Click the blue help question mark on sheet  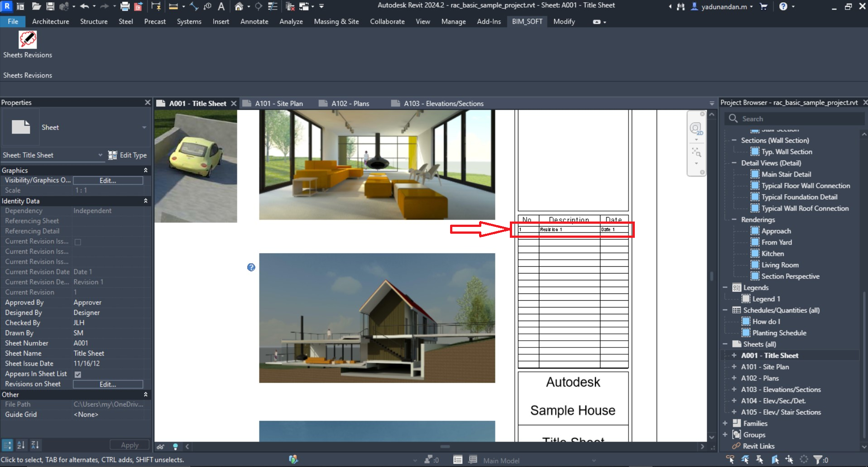[251, 267]
